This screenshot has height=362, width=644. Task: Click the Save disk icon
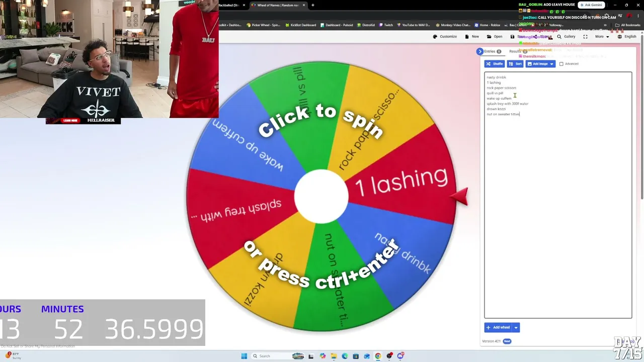512,37
